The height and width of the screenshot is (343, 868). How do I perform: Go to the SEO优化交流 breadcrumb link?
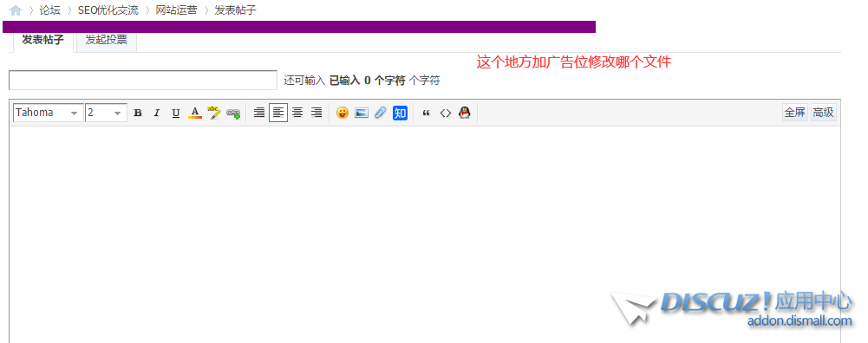(108, 10)
